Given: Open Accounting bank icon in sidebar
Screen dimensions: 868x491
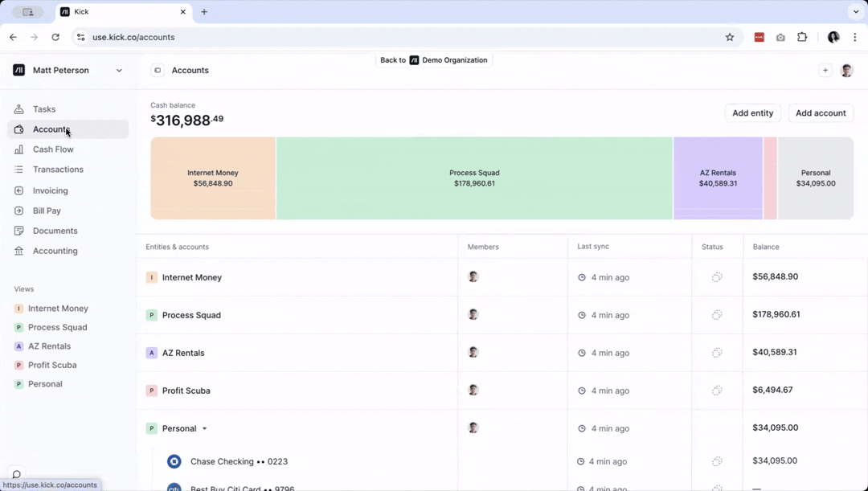Looking at the screenshot, I should tap(19, 252).
